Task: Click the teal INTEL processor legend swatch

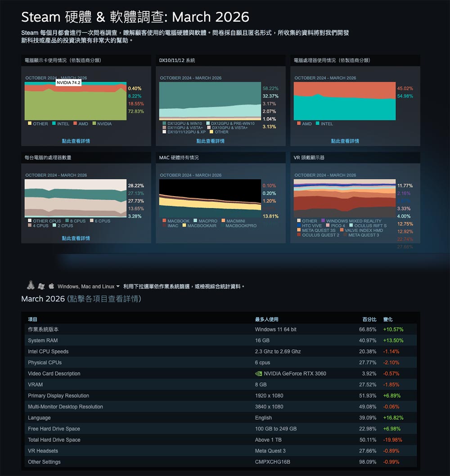Action: (x=318, y=124)
